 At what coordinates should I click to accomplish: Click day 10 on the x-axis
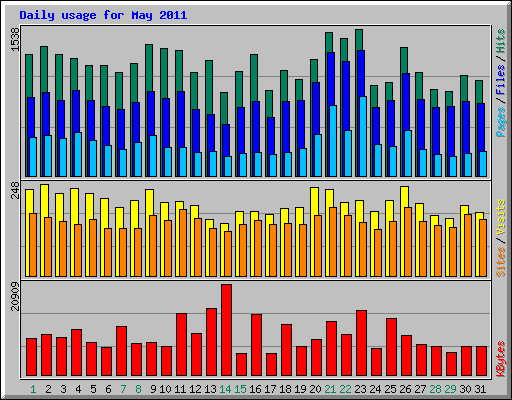click(x=165, y=389)
